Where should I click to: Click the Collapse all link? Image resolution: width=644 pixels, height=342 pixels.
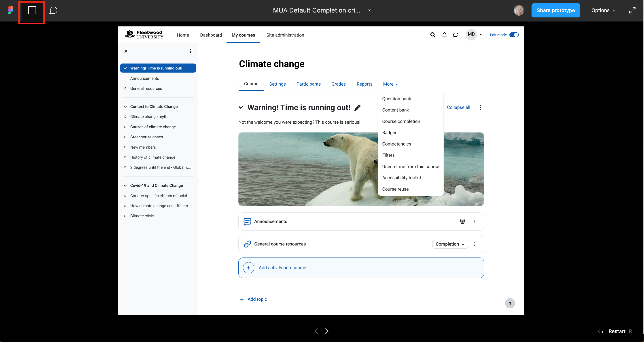(x=458, y=107)
